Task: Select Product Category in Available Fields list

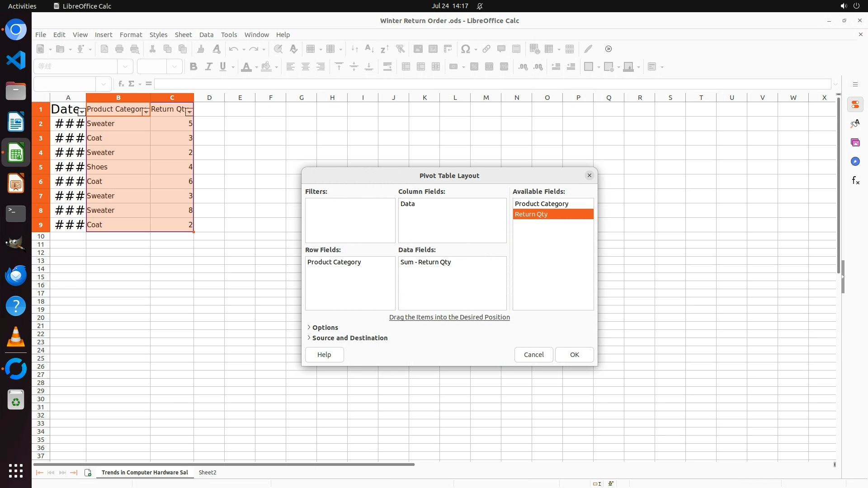Action: (542, 204)
